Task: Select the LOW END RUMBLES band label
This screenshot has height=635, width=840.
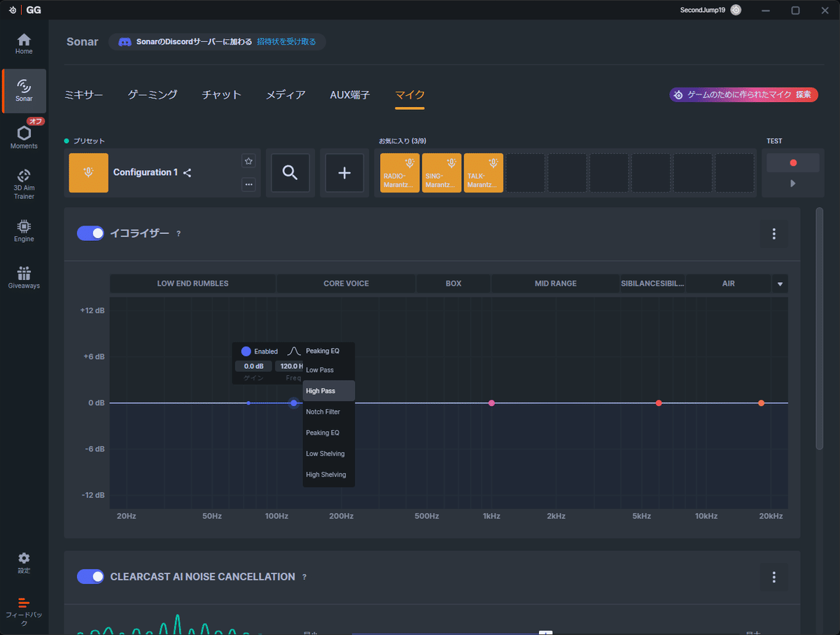Action: tap(192, 284)
